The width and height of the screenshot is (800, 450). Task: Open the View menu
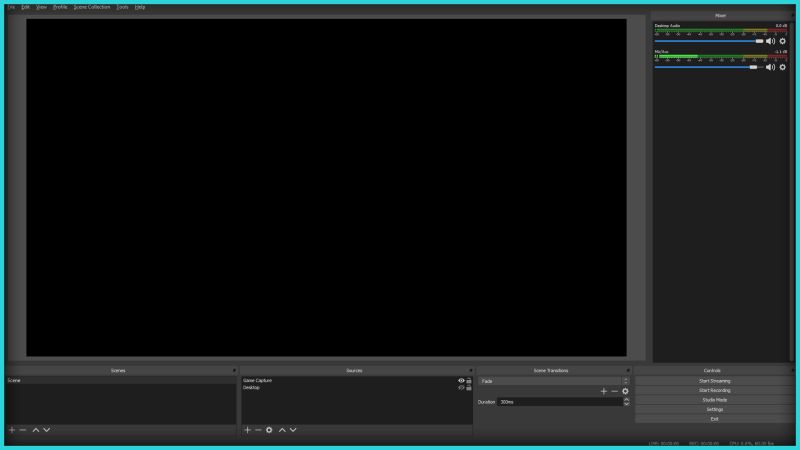tap(41, 7)
